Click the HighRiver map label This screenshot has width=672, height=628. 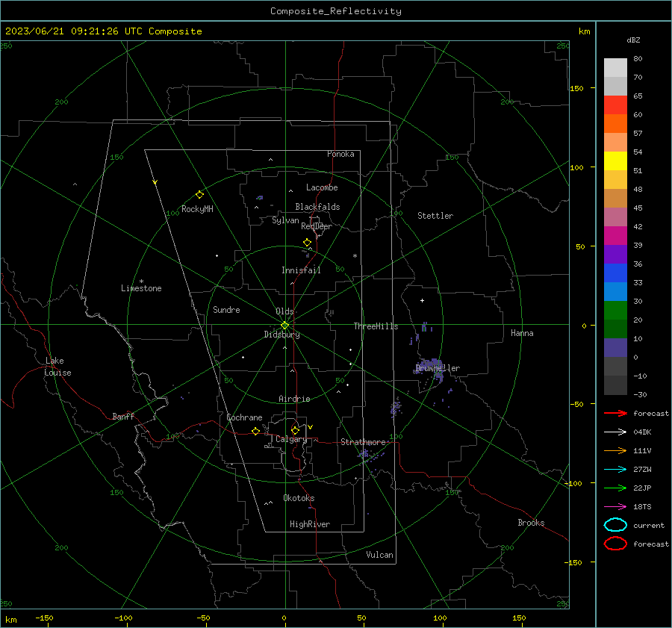click(310, 524)
